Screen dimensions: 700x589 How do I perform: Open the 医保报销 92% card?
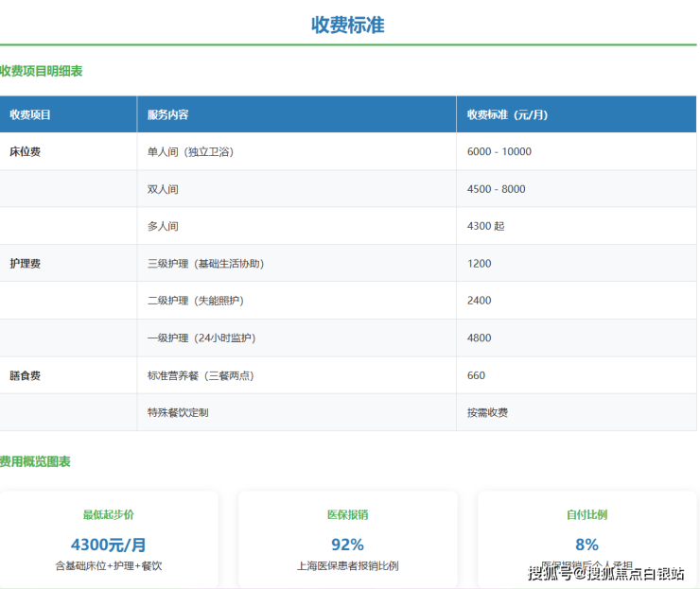347,539
